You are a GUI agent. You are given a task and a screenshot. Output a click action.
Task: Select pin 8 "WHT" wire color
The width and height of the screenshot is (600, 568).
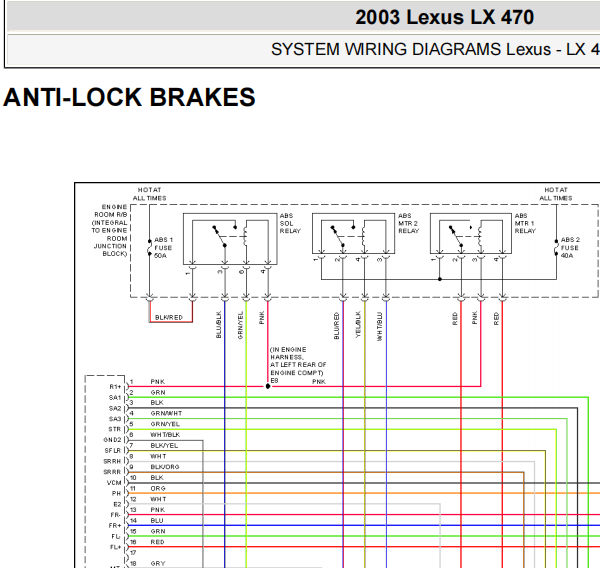[158, 456]
